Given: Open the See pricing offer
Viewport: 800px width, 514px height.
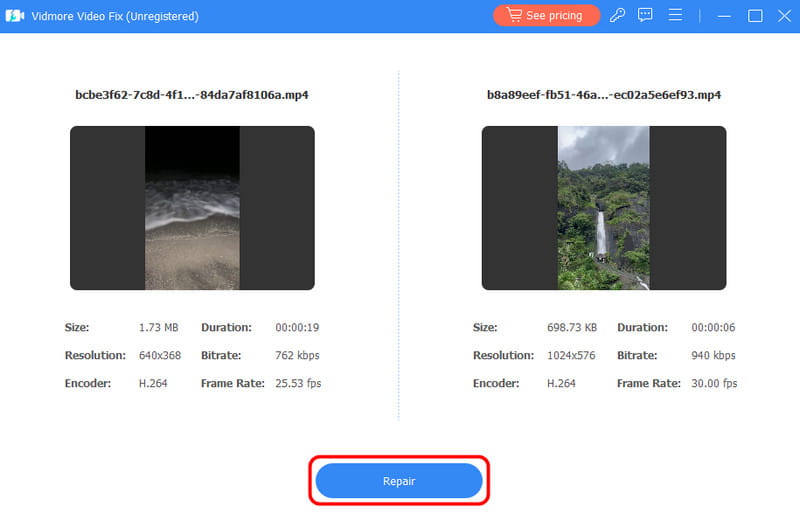Looking at the screenshot, I should [x=546, y=16].
